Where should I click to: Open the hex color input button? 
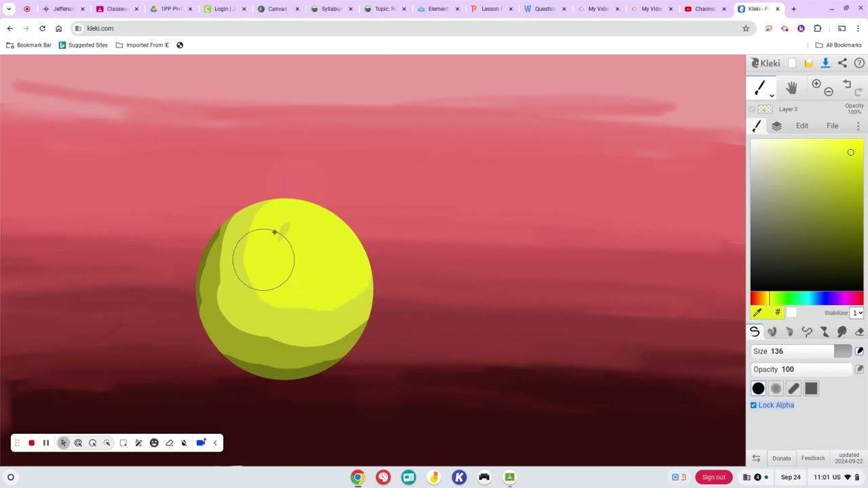(x=777, y=312)
